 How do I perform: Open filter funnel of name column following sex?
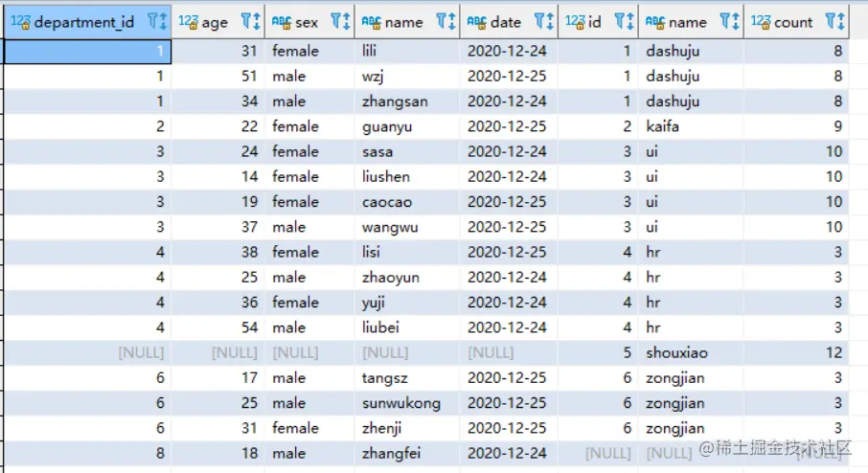(442, 22)
